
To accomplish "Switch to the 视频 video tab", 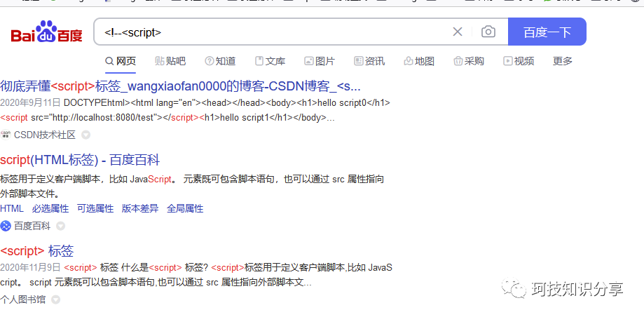I will coord(519,61).
